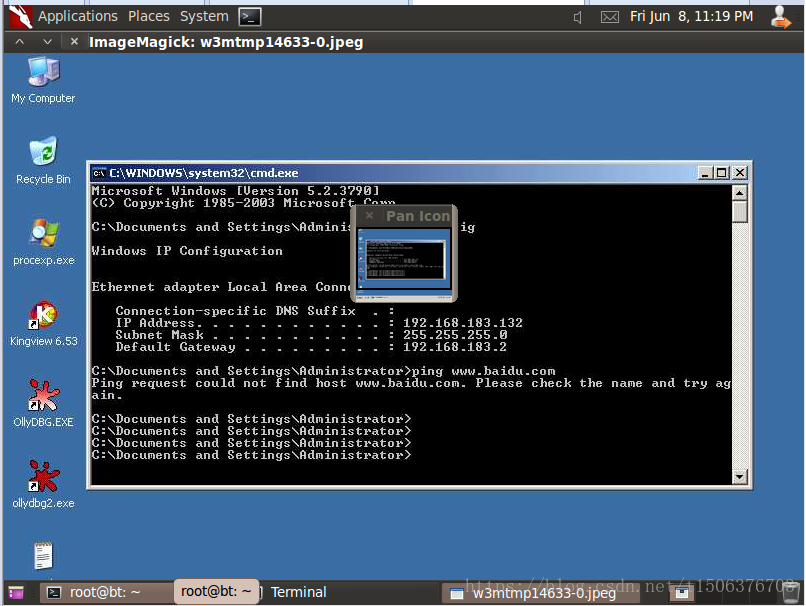Click the cmd.exe title bar system icon

99,173
